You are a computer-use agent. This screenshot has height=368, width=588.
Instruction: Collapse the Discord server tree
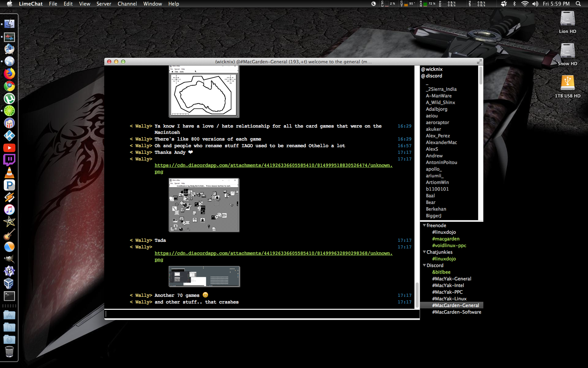pos(424,265)
